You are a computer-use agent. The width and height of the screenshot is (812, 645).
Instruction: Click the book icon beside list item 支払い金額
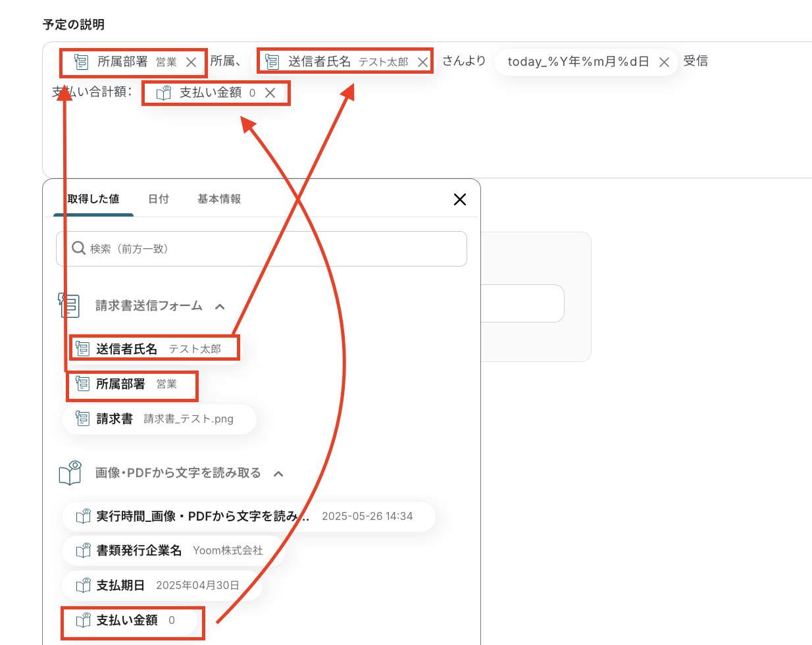(83, 620)
